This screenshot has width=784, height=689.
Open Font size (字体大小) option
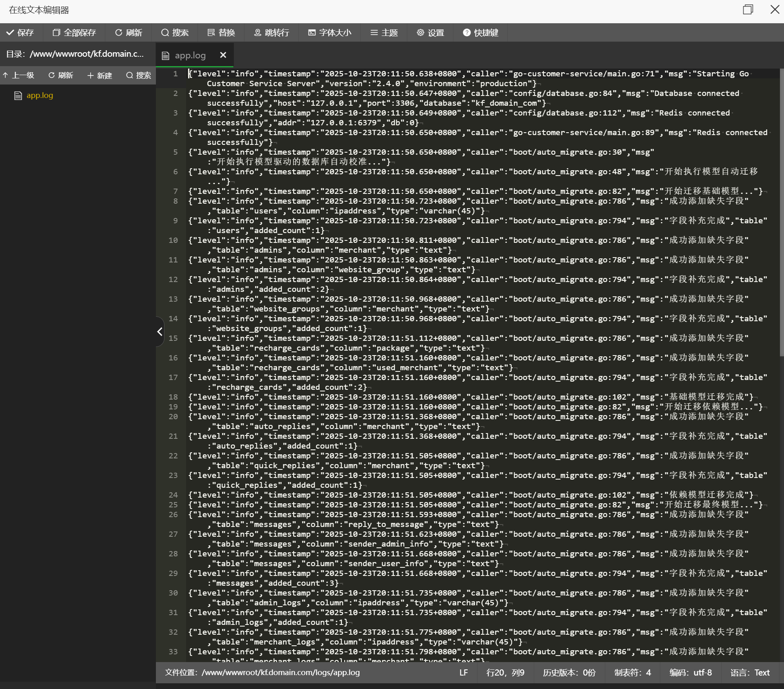pyautogui.click(x=329, y=33)
